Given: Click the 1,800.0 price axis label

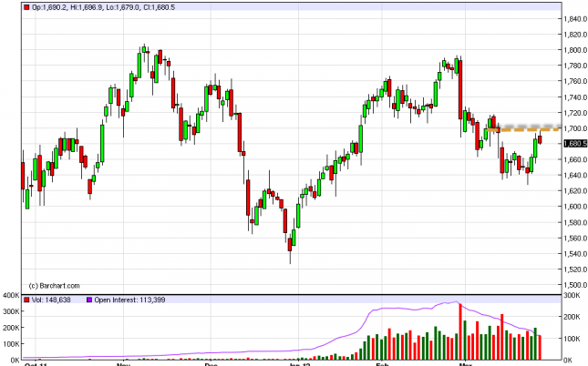Looking at the screenshot, I should click(x=575, y=50).
